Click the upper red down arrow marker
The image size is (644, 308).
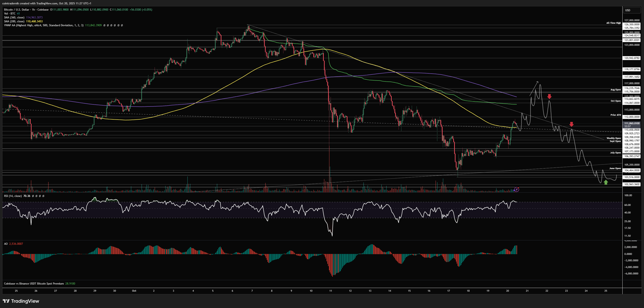click(x=549, y=96)
